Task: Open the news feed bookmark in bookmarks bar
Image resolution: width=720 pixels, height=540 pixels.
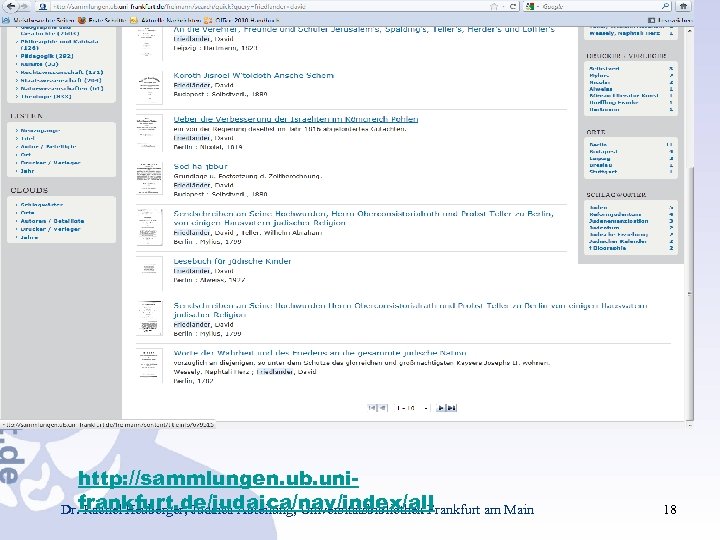Action: (165, 20)
